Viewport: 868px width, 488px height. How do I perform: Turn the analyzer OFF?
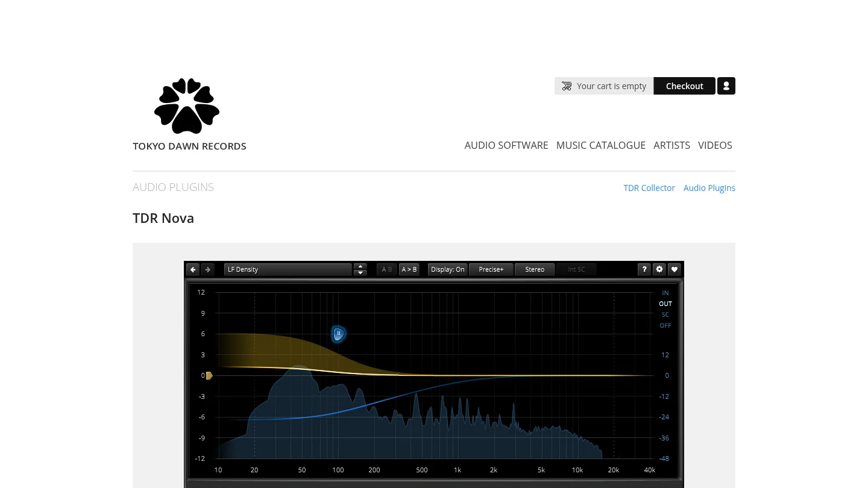[665, 325]
